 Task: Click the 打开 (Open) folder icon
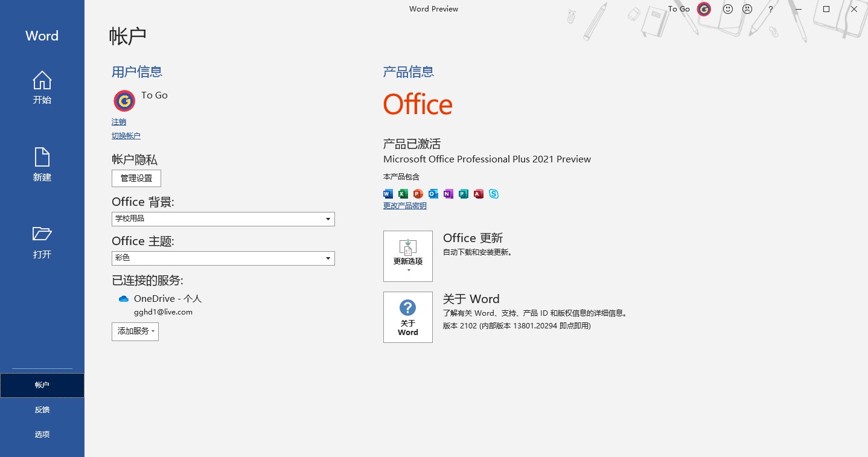pyautogui.click(x=42, y=234)
